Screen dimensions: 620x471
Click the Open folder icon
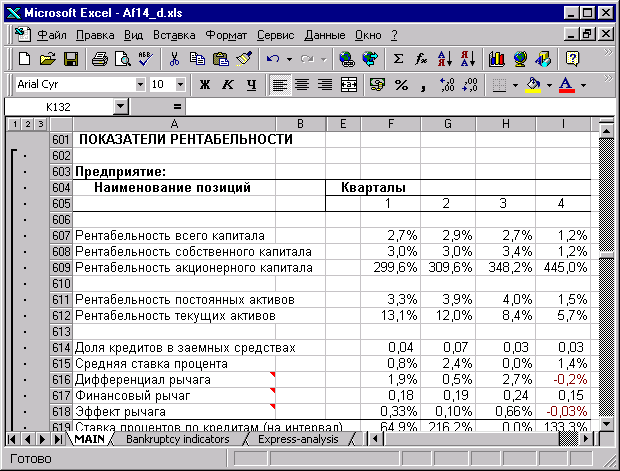pyautogui.click(x=48, y=59)
